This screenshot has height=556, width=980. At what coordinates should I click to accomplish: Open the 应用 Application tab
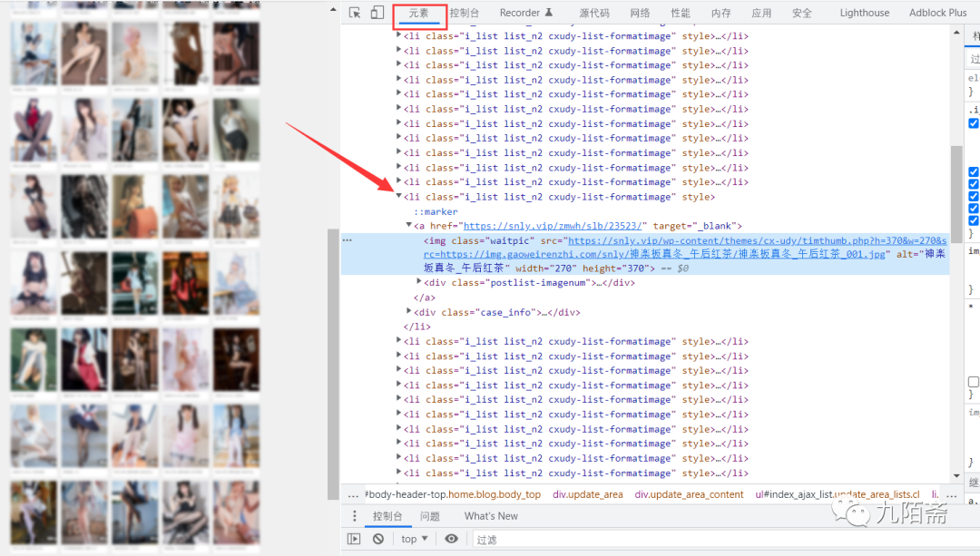coord(761,13)
